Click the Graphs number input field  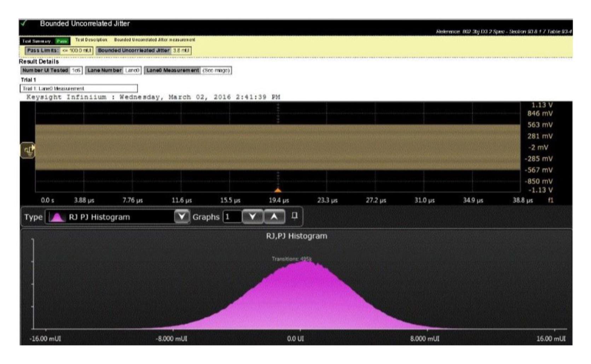[x=232, y=217]
